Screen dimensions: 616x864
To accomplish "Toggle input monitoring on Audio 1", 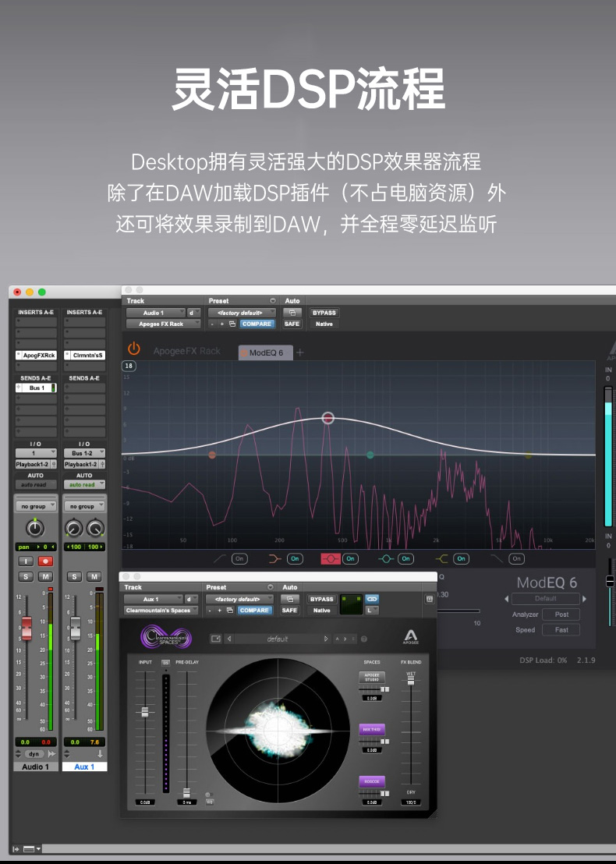I will pyautogui.click(x=26, y=561).
